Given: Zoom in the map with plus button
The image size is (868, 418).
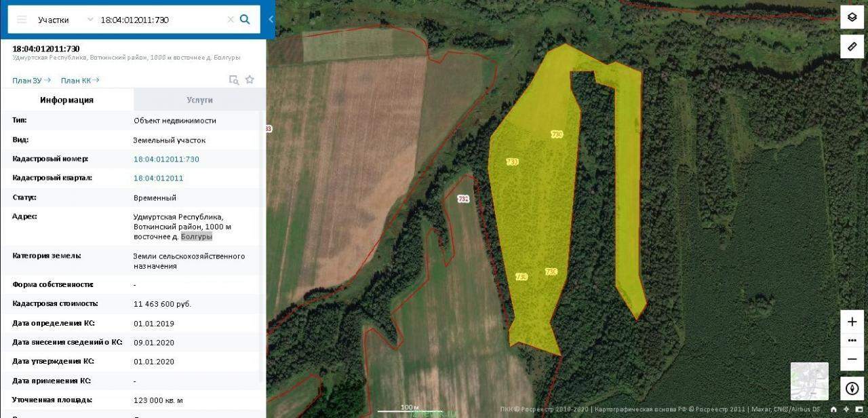Looking at the screenshot, I should (852, 322).
